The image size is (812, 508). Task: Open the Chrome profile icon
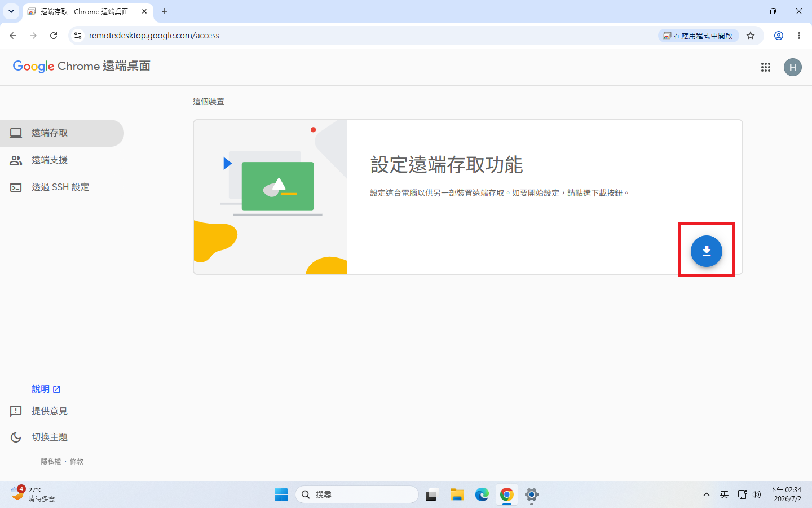point(779,36)
